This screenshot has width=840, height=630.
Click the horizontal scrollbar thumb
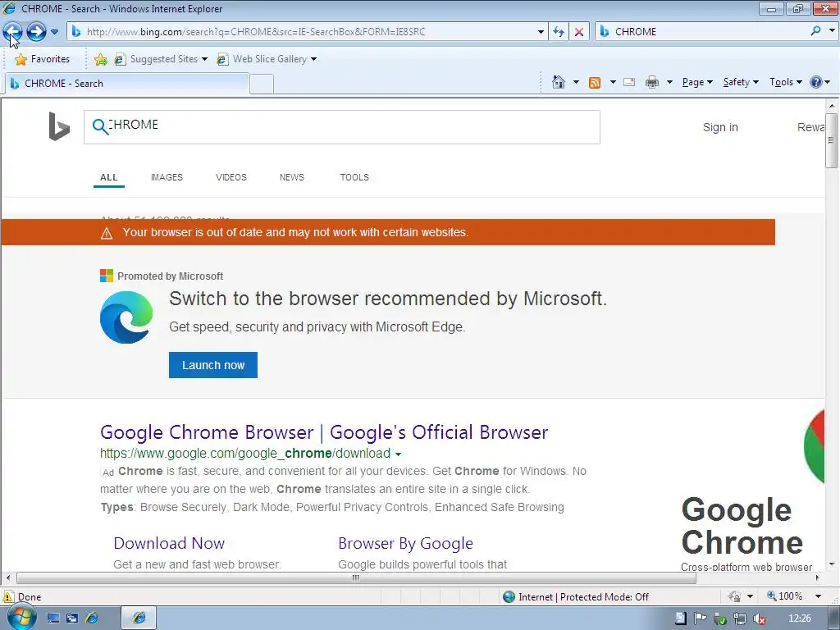point(356,578)
